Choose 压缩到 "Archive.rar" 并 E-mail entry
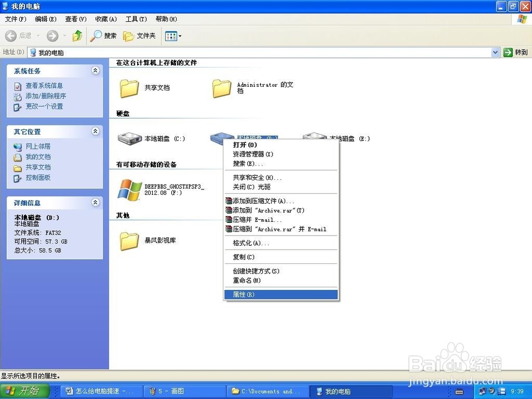The width and height of the screenshot is (532, 399). [281, 229]
